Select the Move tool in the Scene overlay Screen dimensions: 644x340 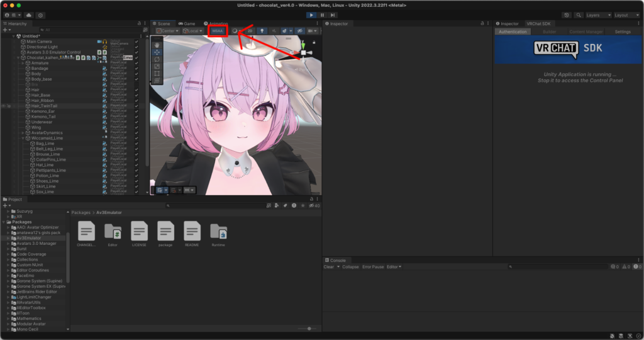(x=157, y=52)
